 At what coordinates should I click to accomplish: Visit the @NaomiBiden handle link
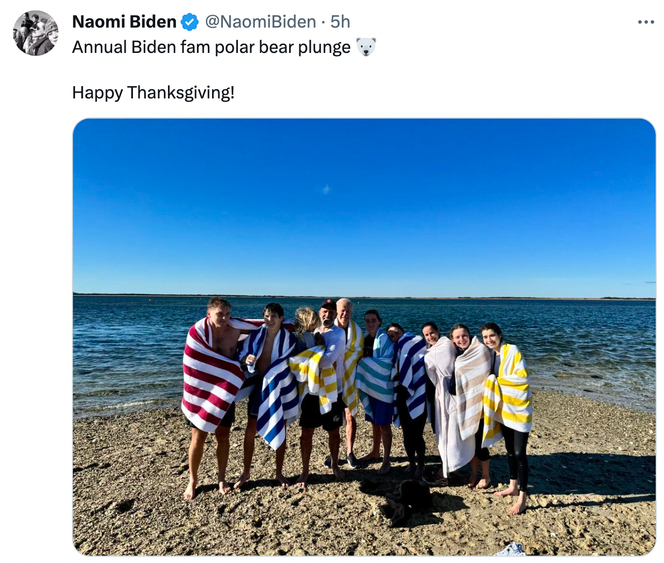(260, 22)
